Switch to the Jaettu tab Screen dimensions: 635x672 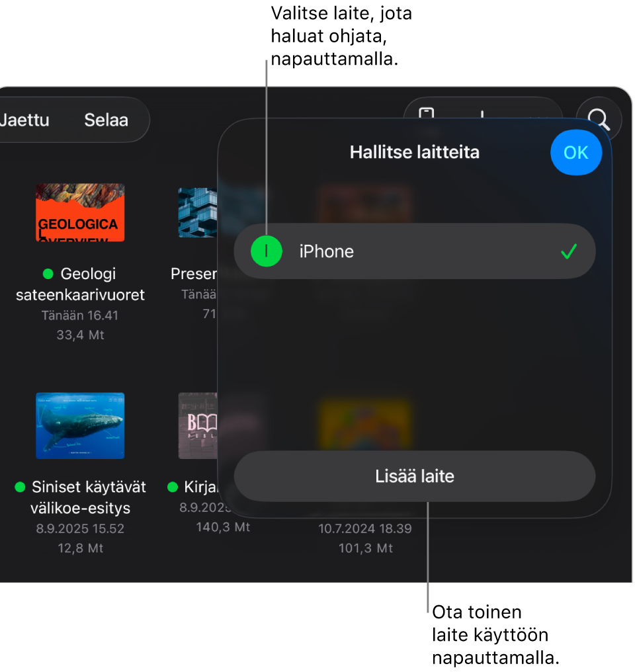tap(24, 120)
